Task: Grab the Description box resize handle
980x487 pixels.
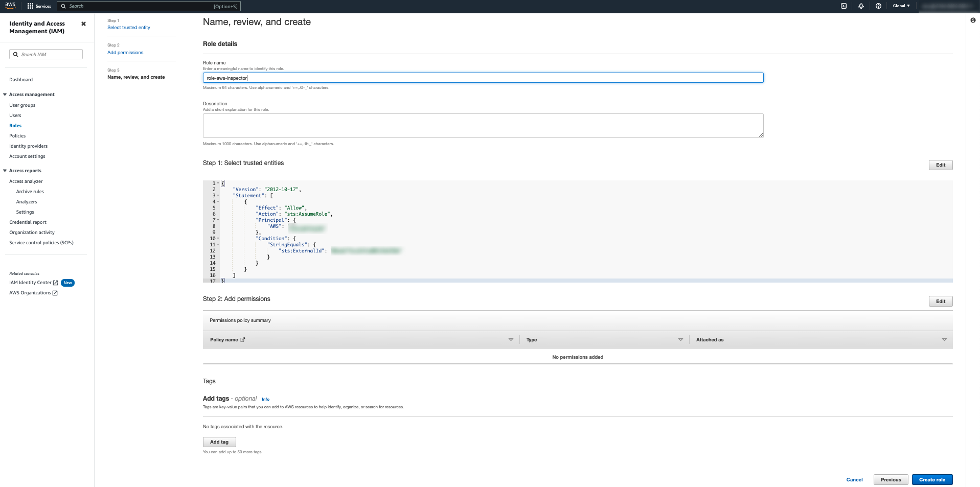Action: click(761, 135)
